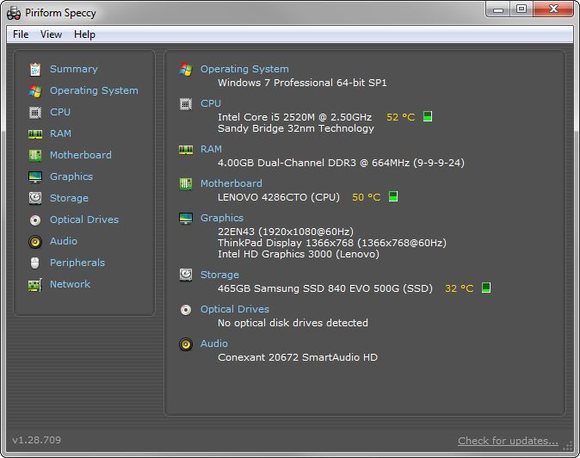Click the CPU heading link in main panel
The height and width of the screenshot is (458, 580).
pos(211,104)
